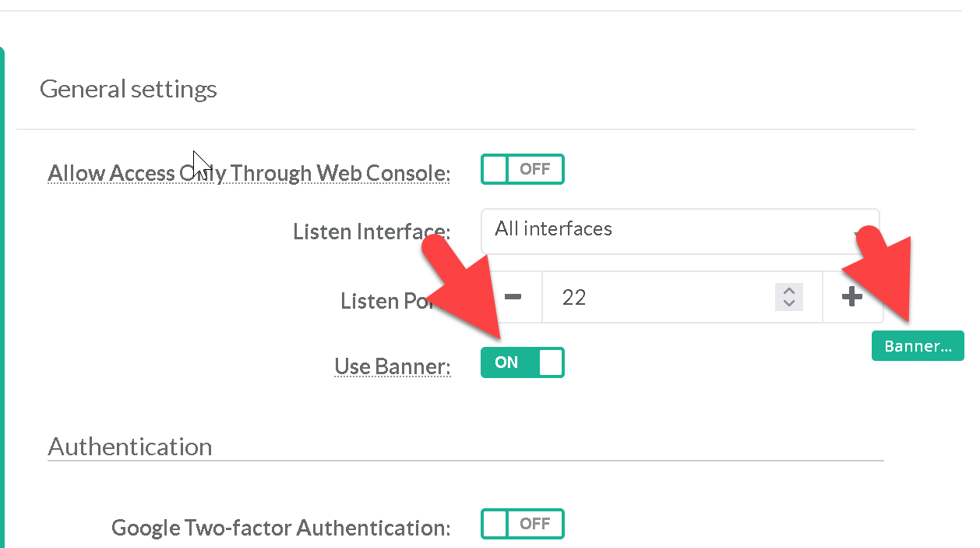Click the Authentication section heading

click(x=129, y=447)
